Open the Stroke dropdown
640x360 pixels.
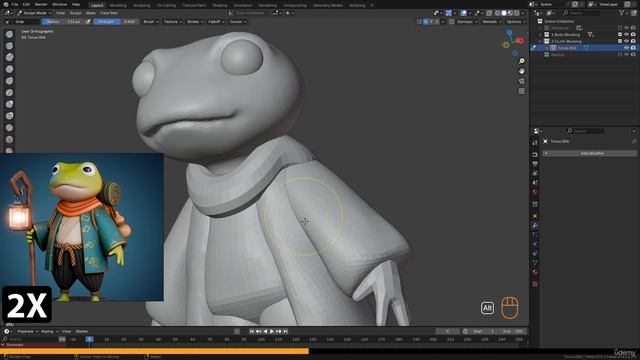(194, 22)
